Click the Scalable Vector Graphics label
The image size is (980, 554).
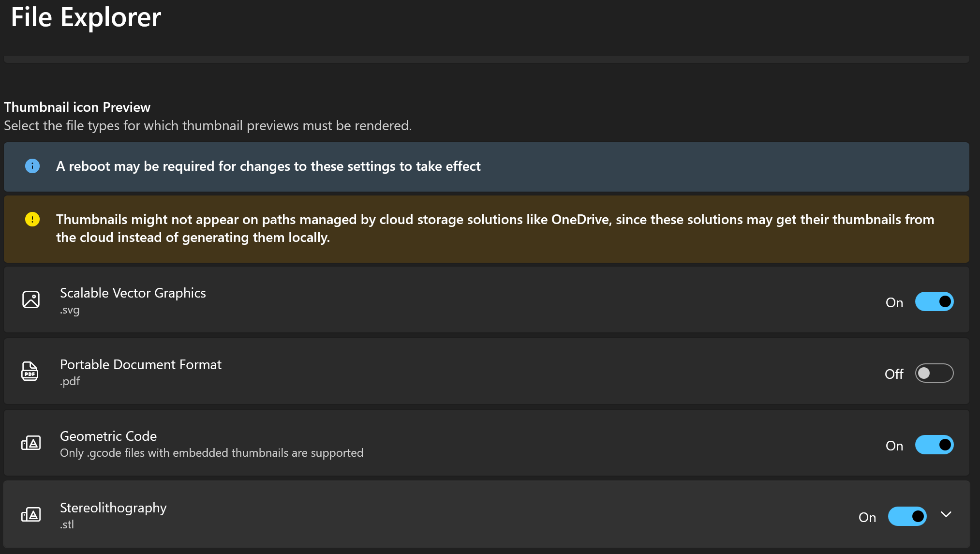(x=133, y=293)
